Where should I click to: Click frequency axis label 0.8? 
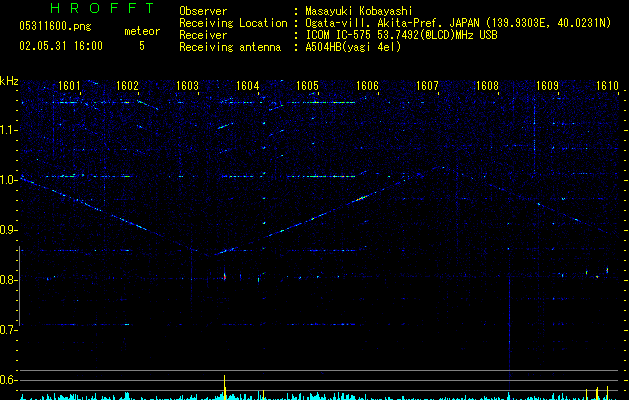point(8,280)
